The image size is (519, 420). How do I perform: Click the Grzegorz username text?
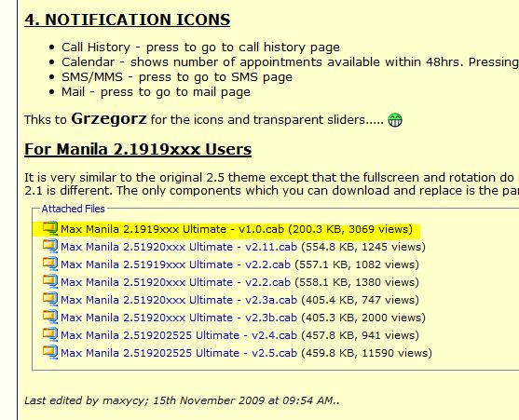pos(109,119)
